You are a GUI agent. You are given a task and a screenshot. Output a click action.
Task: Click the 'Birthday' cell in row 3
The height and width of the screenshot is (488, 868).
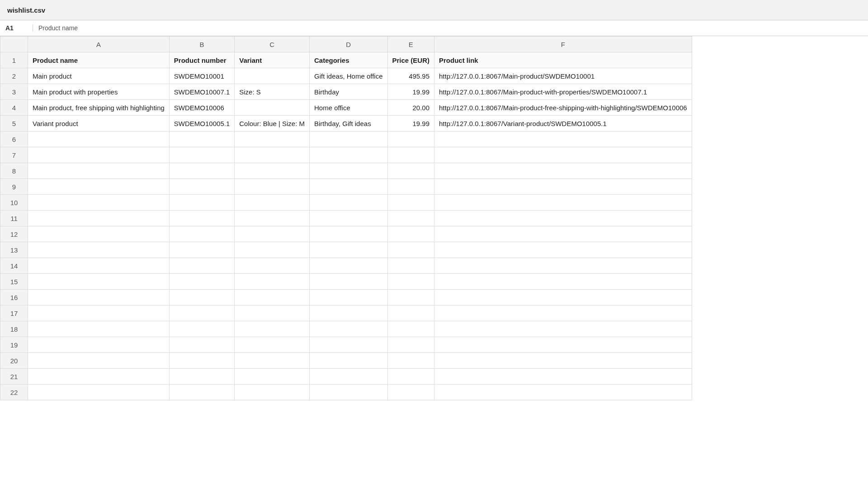[x=348, y=92]
